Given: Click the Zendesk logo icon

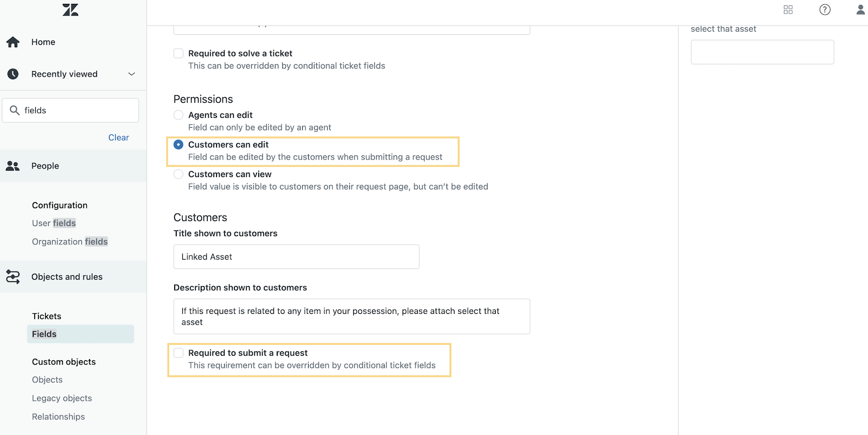Looking at the screenshot, I should (71, 10).
